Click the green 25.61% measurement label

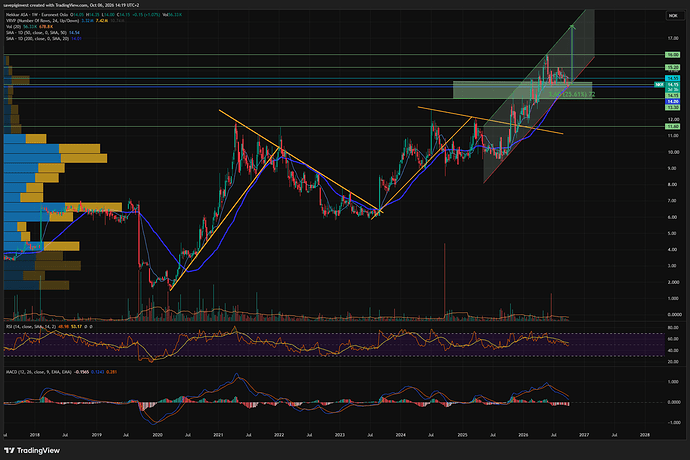point(572,94)
